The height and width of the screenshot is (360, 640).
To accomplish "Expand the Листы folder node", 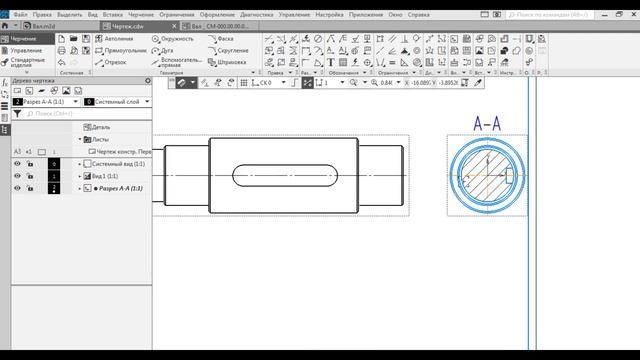I will click(80, 140).
